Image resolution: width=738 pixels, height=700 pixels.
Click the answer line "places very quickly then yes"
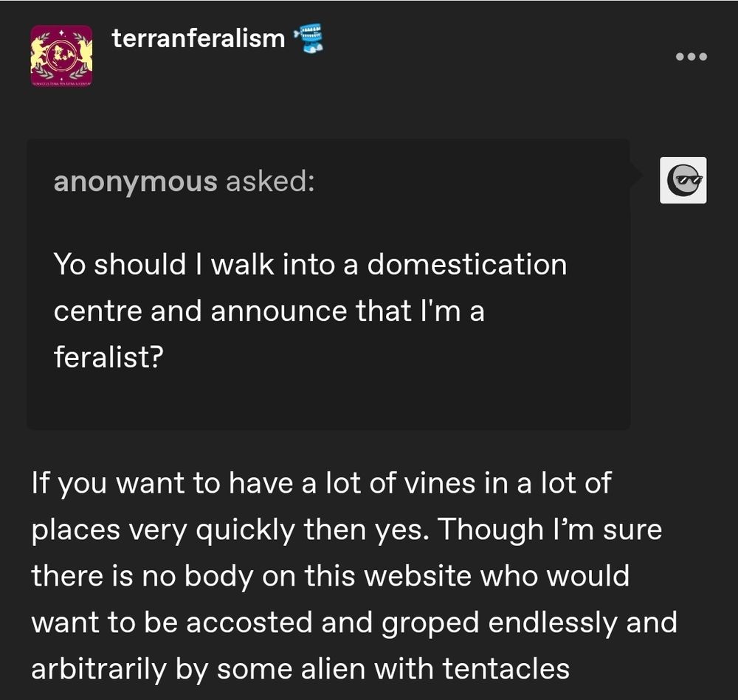[346, 529]
